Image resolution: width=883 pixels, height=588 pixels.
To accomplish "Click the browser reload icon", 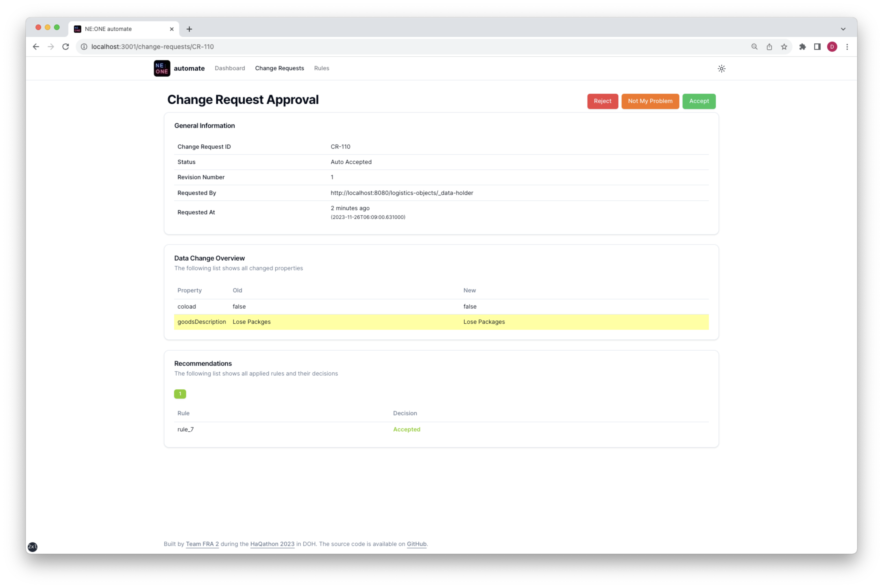I will (x=66, y=46).
